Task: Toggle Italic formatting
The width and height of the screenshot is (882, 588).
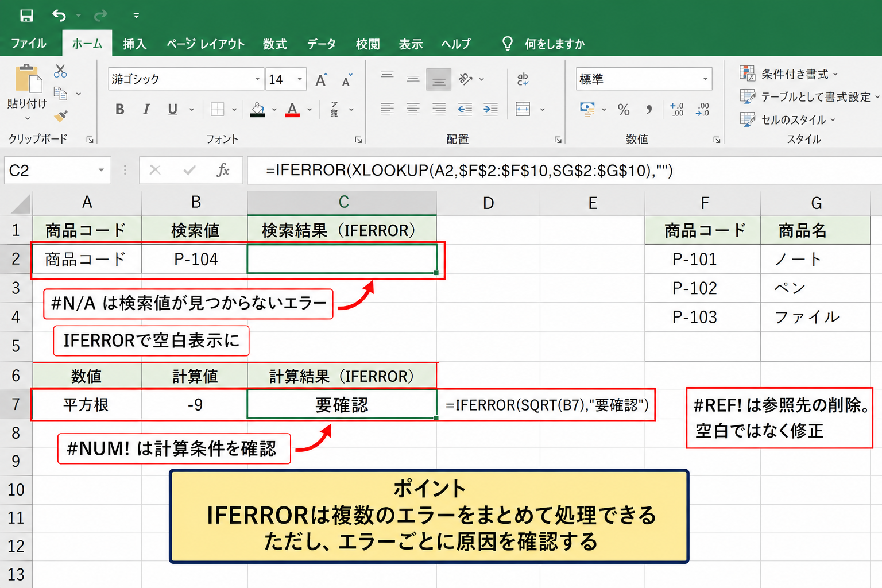Action: tap(146, 109)
